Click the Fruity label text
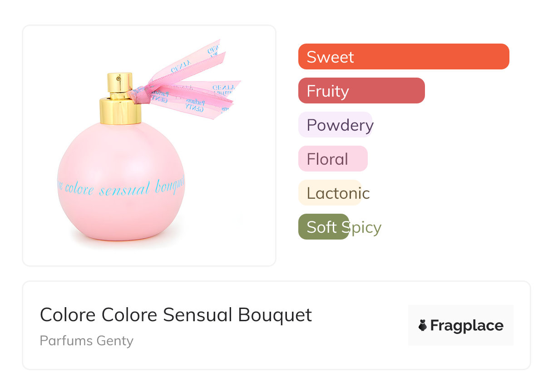The width and height of the screenshot is (553, 392). coord(327,91)
